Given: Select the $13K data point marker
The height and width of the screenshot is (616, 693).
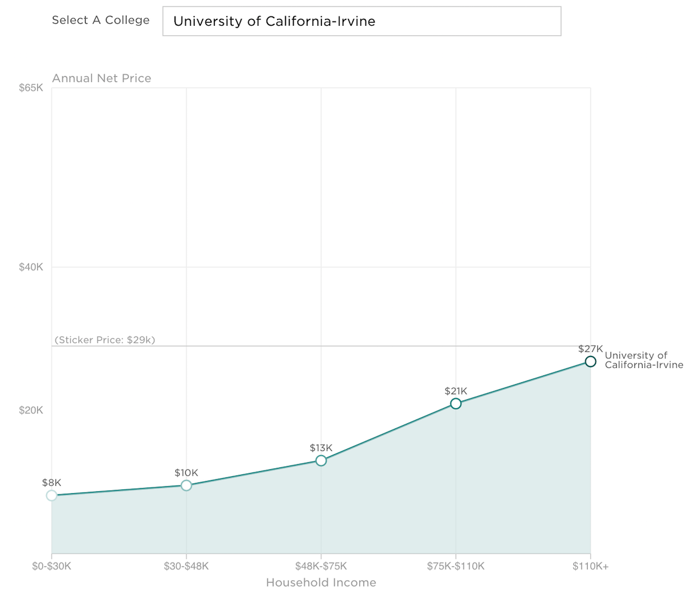Looking at the screenshot, I should coord(321,461).
